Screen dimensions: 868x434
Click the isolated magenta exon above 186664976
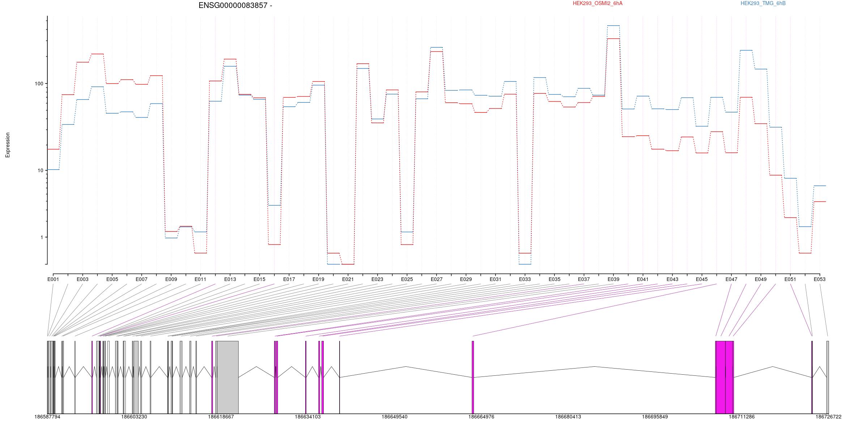pyautogui.click(x=473, y=377)
